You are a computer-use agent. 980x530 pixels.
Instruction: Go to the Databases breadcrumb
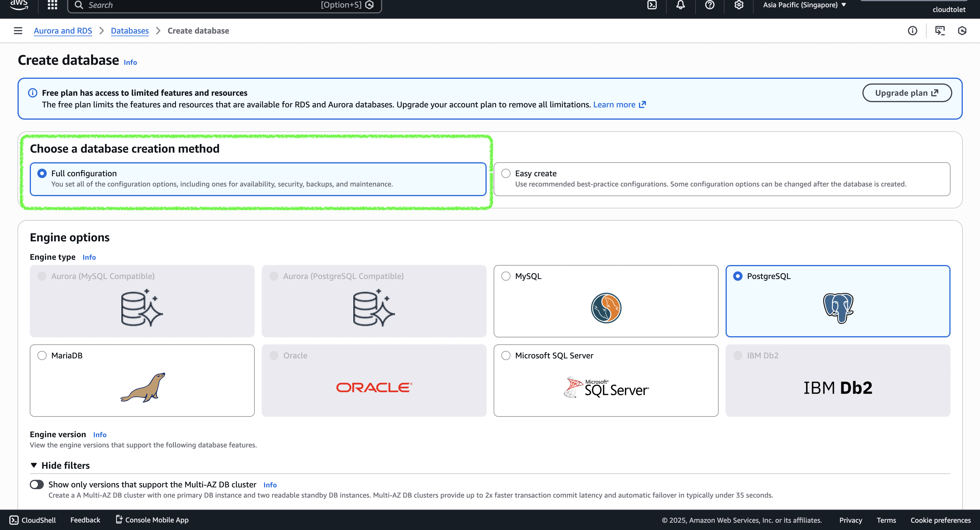[x=130, y=31]
